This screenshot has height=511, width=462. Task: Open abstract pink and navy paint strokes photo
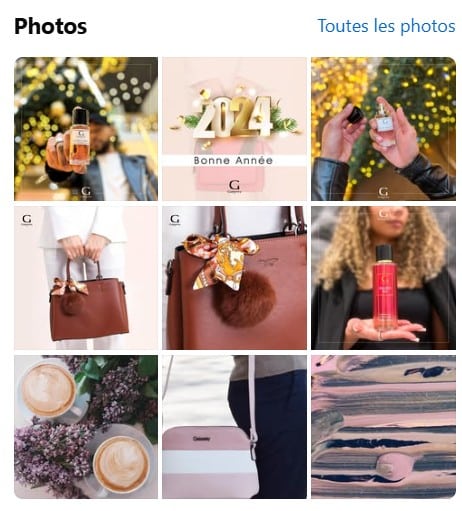point(383,427)
